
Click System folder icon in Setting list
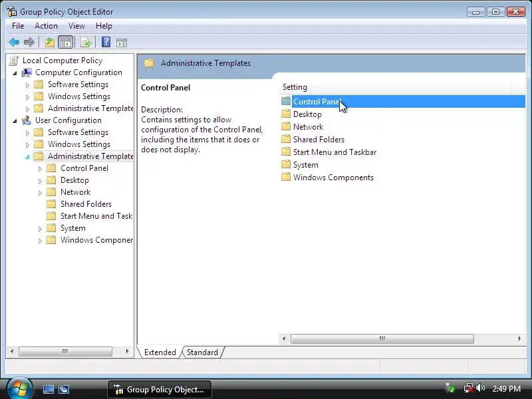coord(286,164)
